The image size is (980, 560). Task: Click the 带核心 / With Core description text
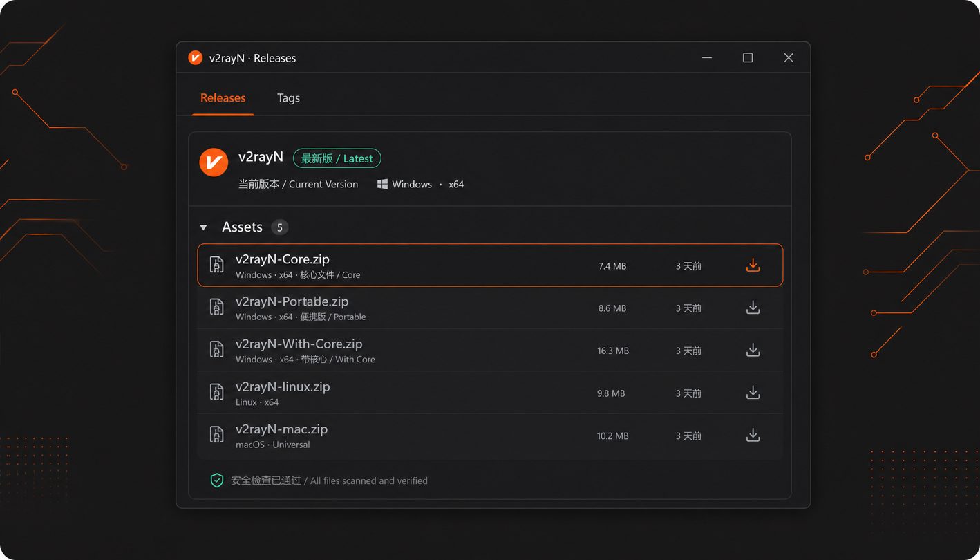point(338,359)
